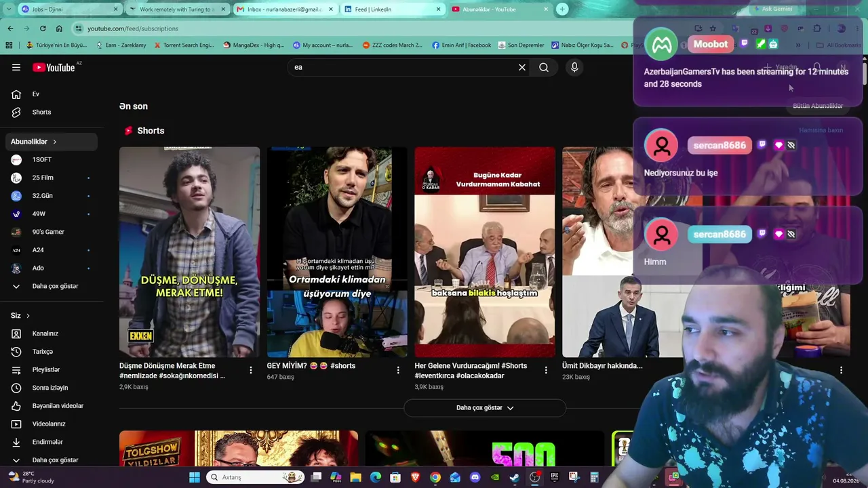This screenshot has height=488, width=868.
Task: Expand more items below Endirmələr
Action: coord(52,460)
